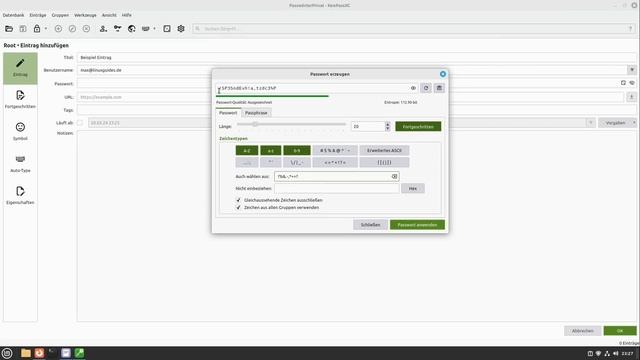Toggle brackets '[ ] { } ( )' character group
This screenshot has height=360, width=640.
point(384,162)
